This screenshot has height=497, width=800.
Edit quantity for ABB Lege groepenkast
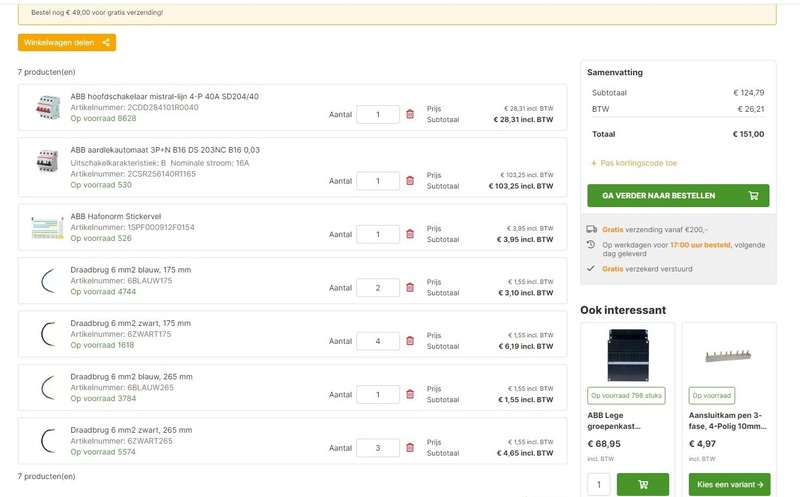598,484
